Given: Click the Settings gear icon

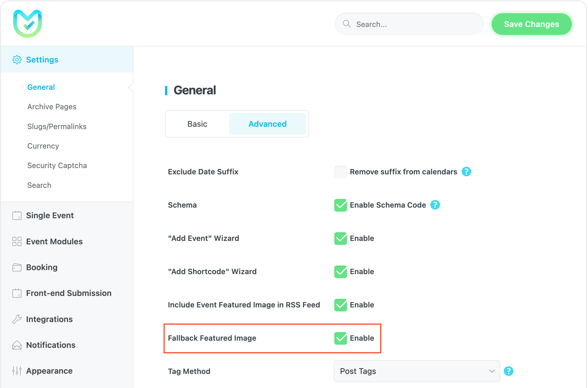Looking at the screenshot, I should 17,60.
